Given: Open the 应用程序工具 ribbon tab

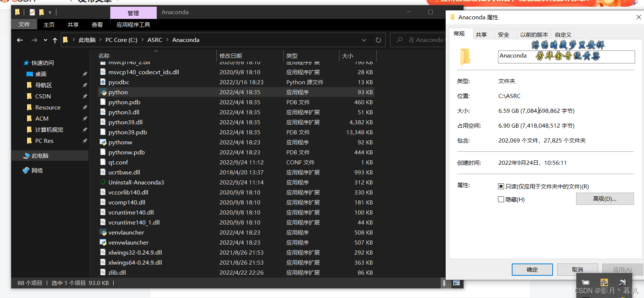Looking at the screenshot, I should click(x=133, y=24).
